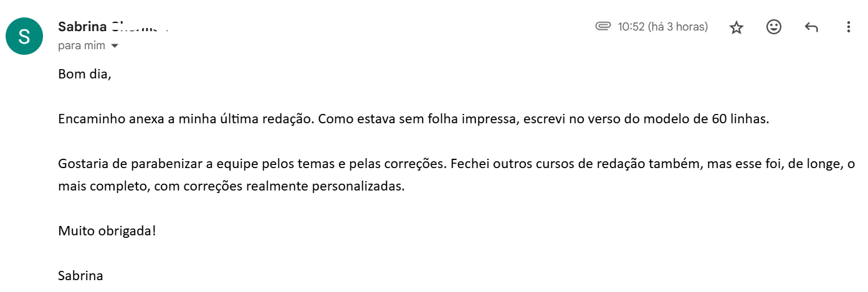Viewport: 868px width, 292px height.
Task: Click the sender name Sabrina in header
Action: point(82,27)
